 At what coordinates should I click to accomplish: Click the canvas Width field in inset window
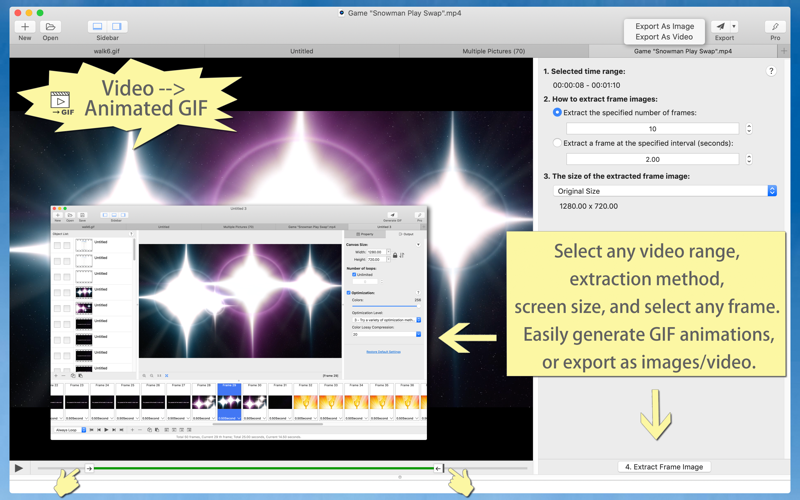tap(377, 252)
